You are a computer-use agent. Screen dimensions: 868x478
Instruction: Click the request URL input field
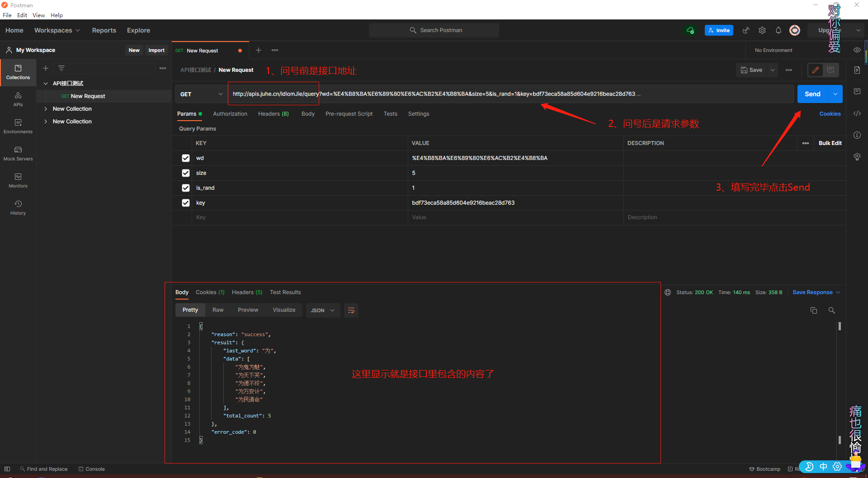click(x=511, y=94)
